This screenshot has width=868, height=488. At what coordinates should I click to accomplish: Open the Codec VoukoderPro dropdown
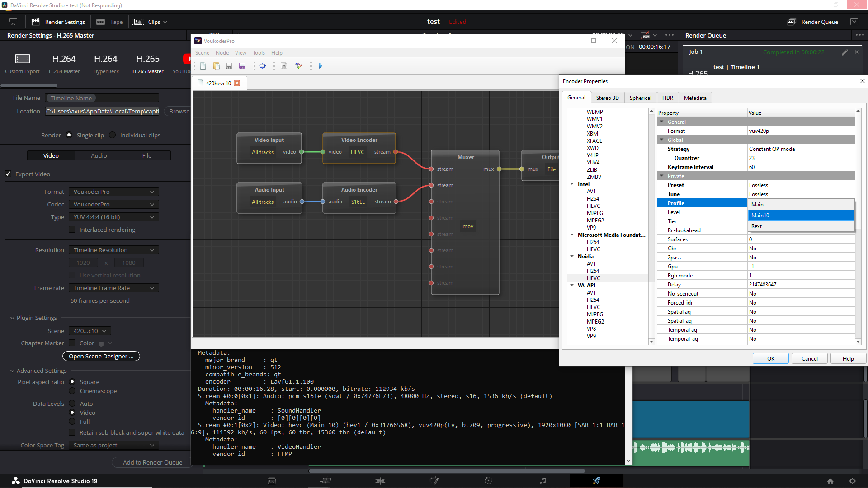(x=113, y=204)
